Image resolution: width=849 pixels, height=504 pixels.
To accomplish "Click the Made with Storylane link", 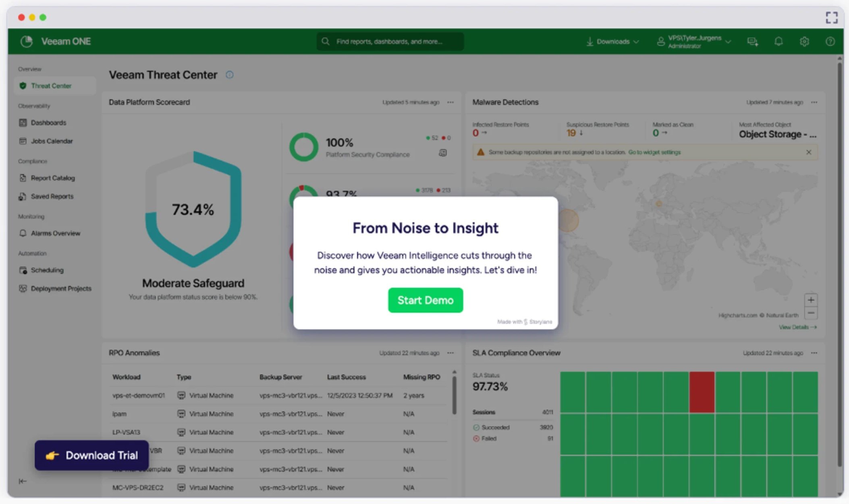I will tap(525, 321).
